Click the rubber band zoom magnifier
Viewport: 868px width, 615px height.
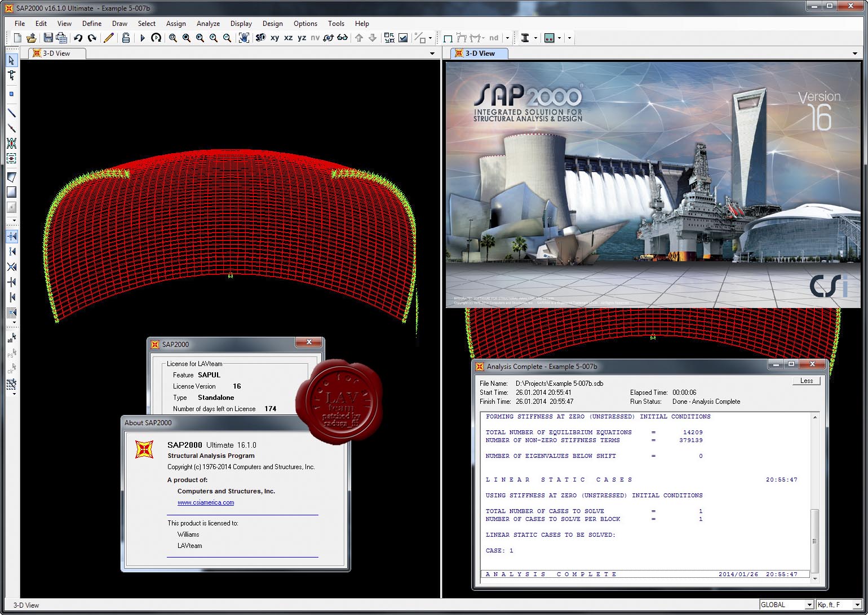pos(172,38)
